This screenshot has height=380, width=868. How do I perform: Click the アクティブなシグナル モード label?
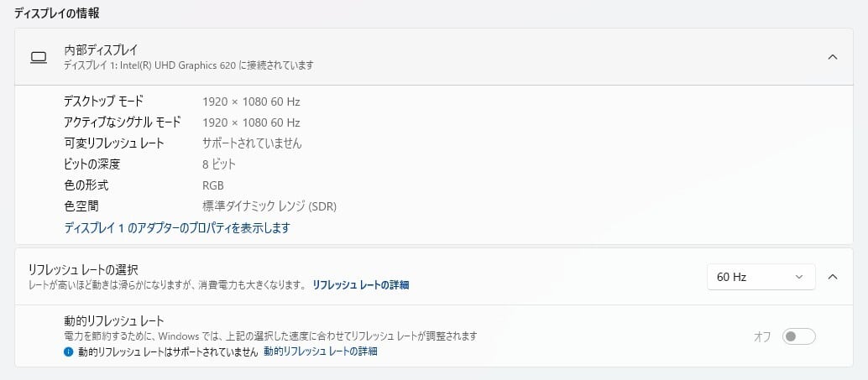pos(122,122)
